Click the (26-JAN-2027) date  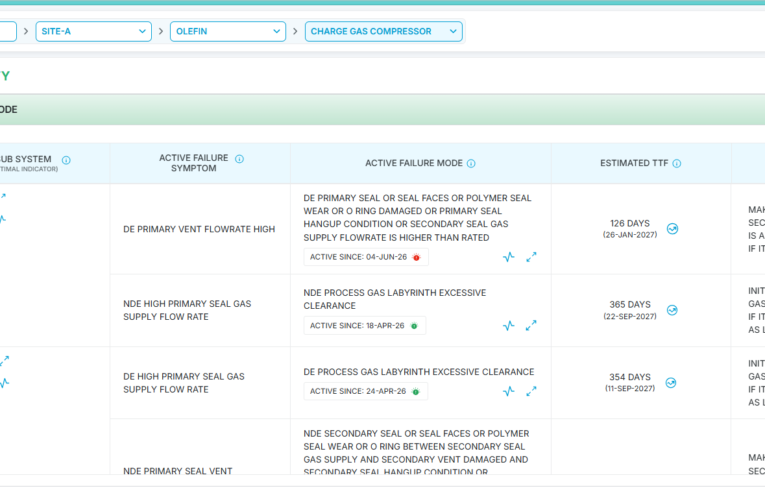point(630,235)
